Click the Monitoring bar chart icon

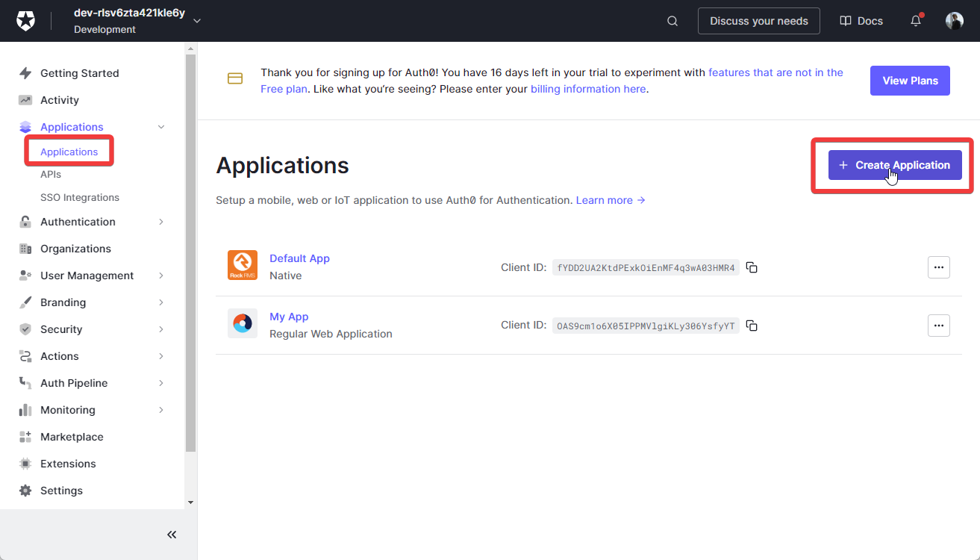[x=25, y=410]
